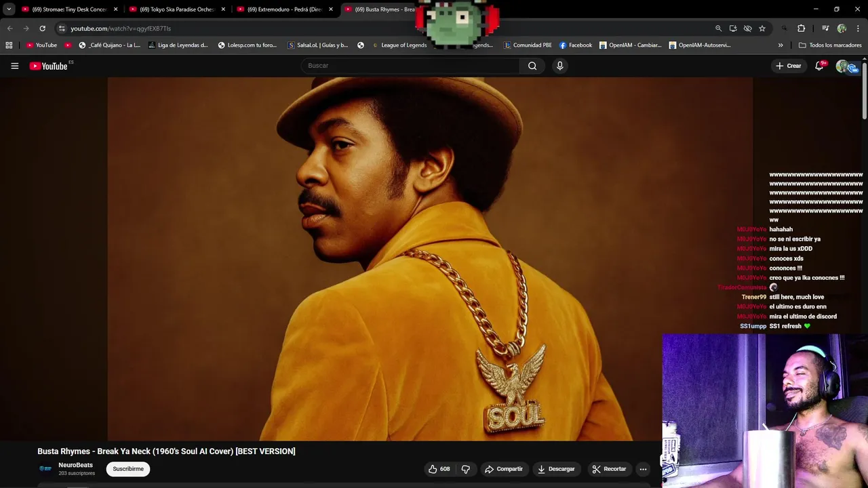This screenshot has height=488, width=868.
Task: Open the tab search dropdown arrow
Action: click(9, 9)
